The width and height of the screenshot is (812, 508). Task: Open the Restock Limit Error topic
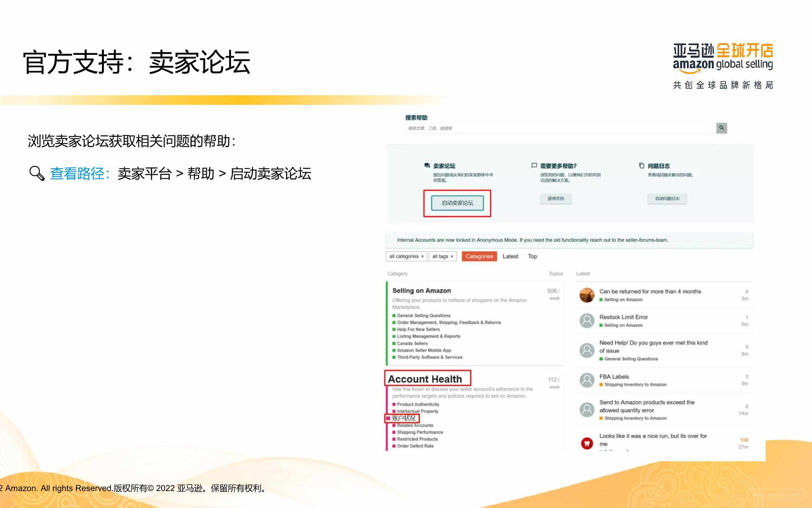click(624, 317)
